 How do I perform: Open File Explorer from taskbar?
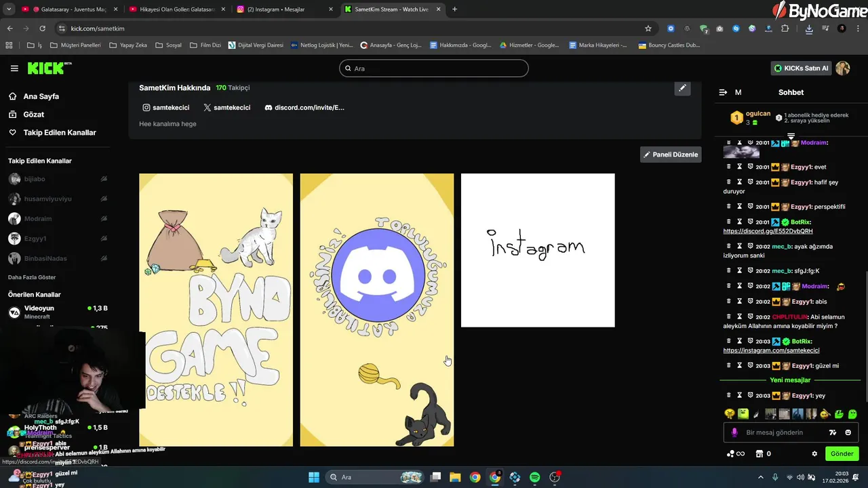[455, 477]
